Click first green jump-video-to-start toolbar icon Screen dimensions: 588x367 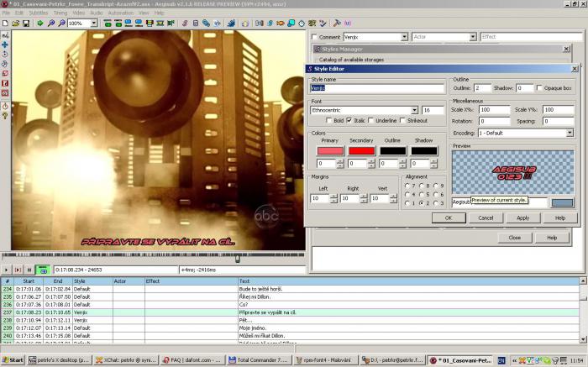[108, 24]
